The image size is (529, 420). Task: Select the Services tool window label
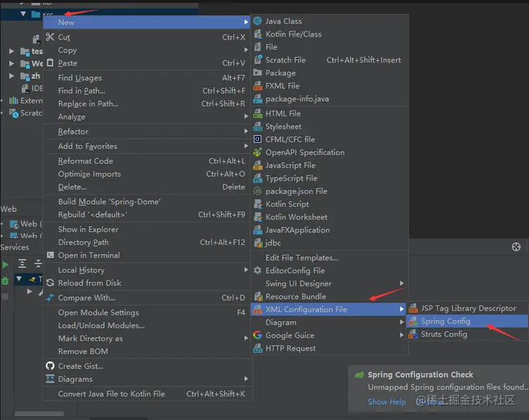click(15, 248)
